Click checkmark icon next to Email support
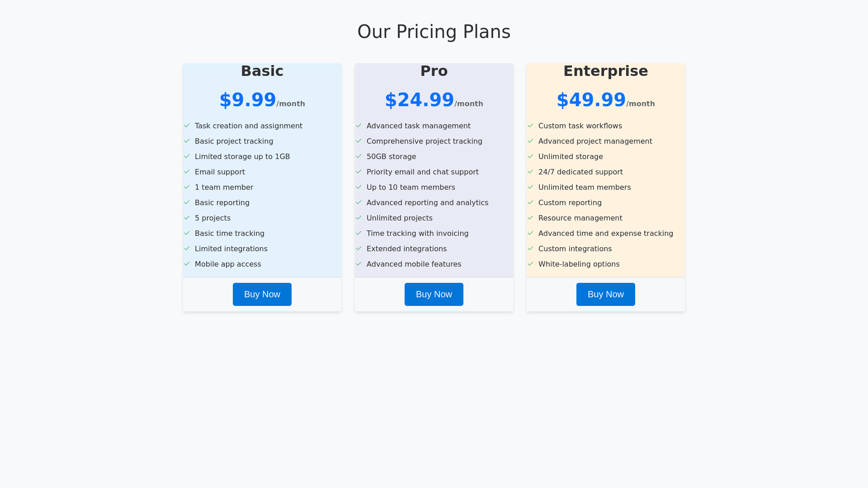 pos(187,172)
